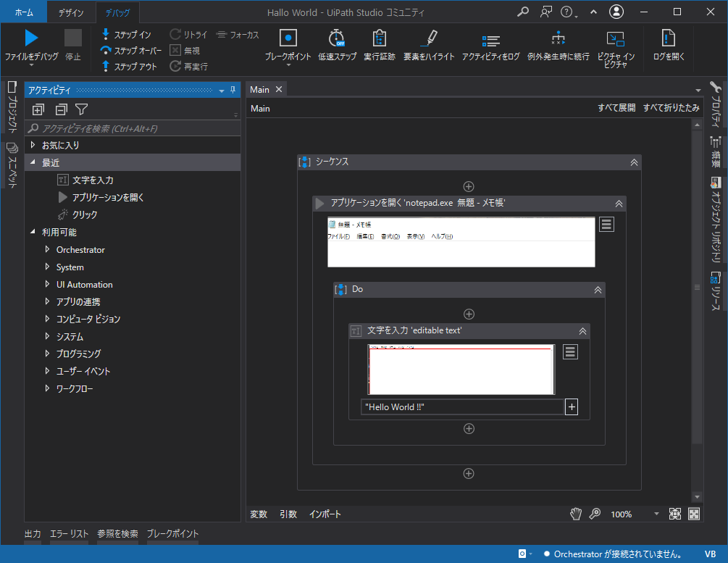Open Logs (ログを開く)
The image size is (728, 563).
tap(668, 45)
